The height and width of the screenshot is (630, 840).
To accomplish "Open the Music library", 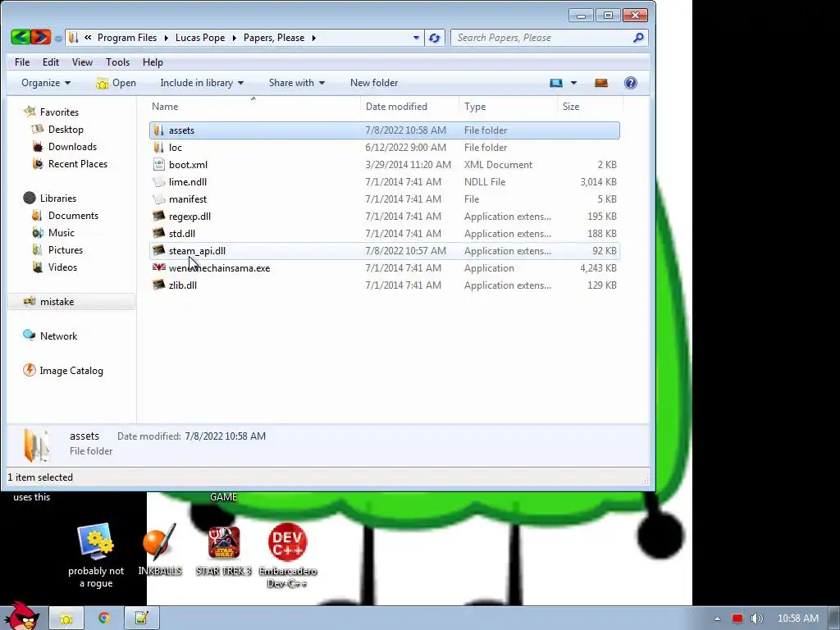I will click(x=61, y=232).
